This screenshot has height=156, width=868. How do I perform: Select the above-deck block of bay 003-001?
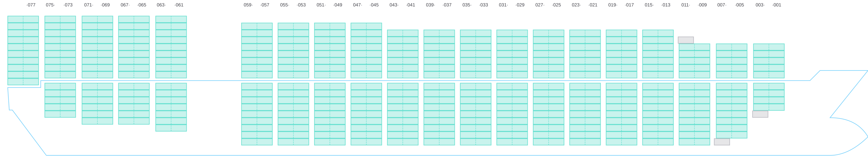click(768, 61)
